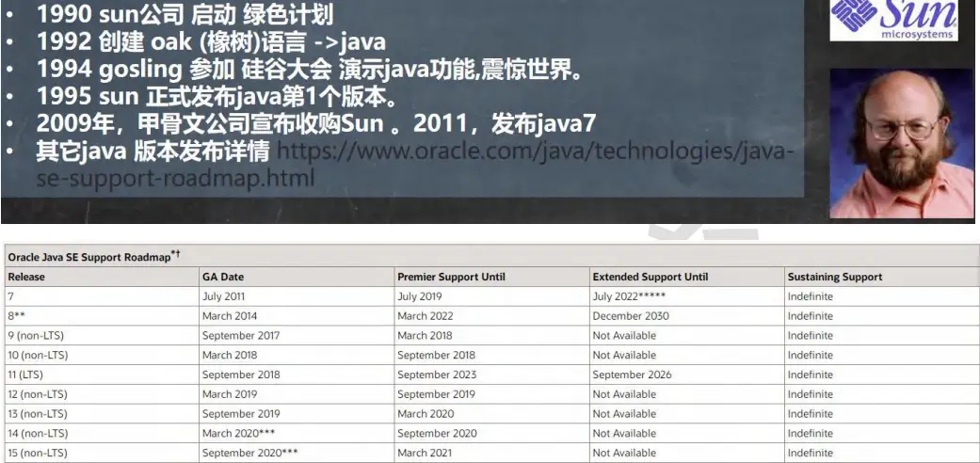Click the '1995 sun 正式发布java第1个版本' bullet
The width and height of the screenshot is (980, 463).
click(217, 97)
